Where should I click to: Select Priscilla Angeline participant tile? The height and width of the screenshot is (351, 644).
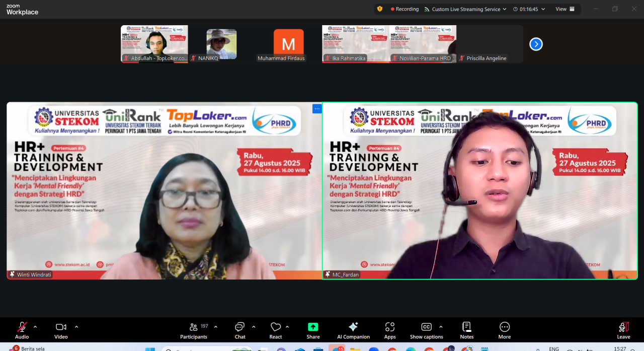pyautogui.click(x=490, y=44)
